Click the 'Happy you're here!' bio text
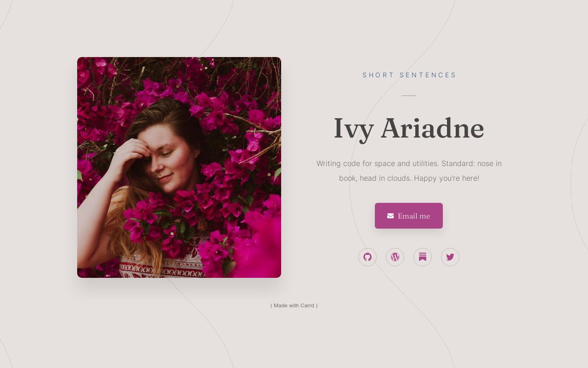 [447, 178]
